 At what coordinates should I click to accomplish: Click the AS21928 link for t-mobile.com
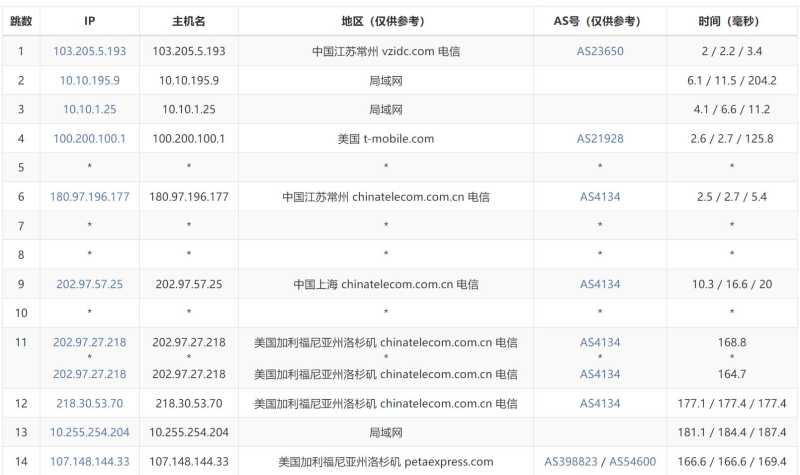pyautogui.click(x=600, y=138)
